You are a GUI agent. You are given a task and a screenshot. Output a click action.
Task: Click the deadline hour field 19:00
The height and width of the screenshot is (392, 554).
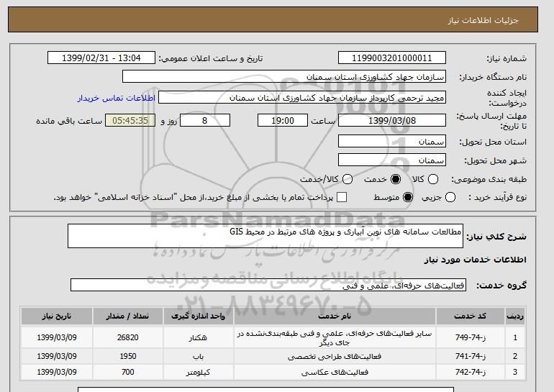click(283, 120)
